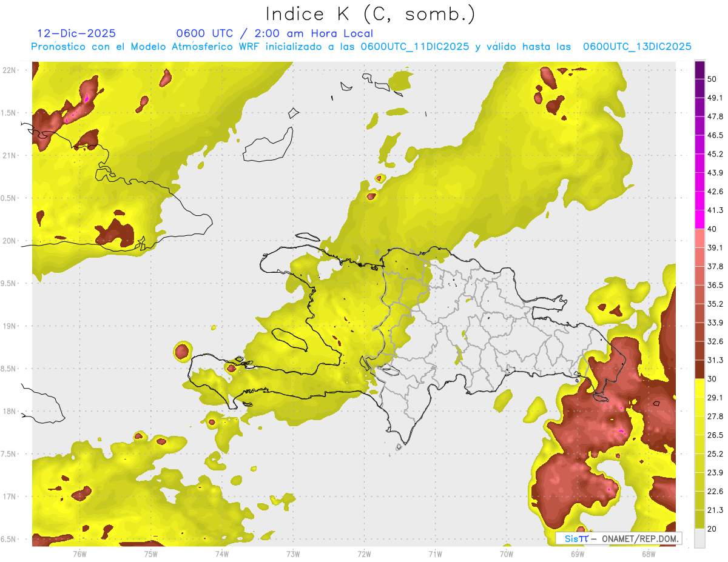Click the color scale value '27.8'

click(715, 416)
